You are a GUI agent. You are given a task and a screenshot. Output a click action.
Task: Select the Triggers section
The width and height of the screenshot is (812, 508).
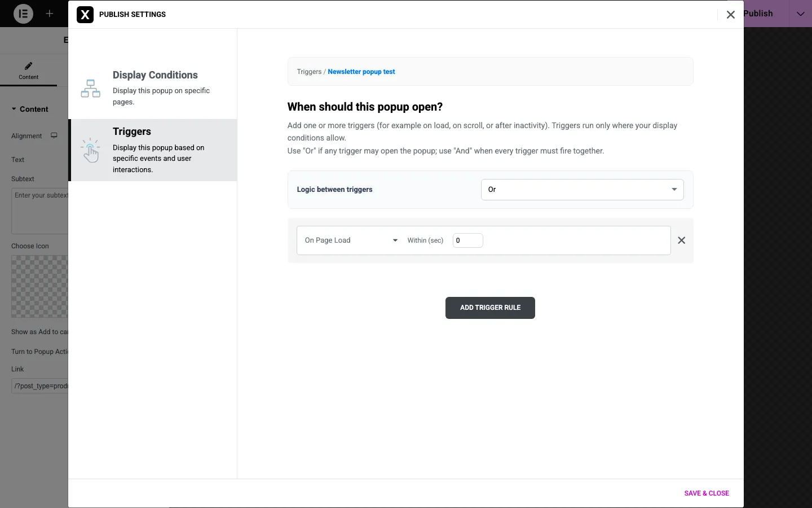[153, 150]
